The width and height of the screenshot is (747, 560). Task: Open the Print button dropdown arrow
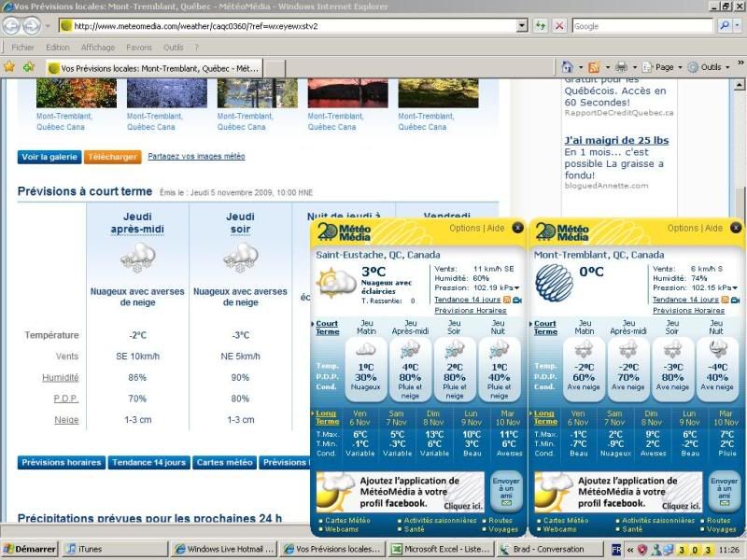point(635,67)
